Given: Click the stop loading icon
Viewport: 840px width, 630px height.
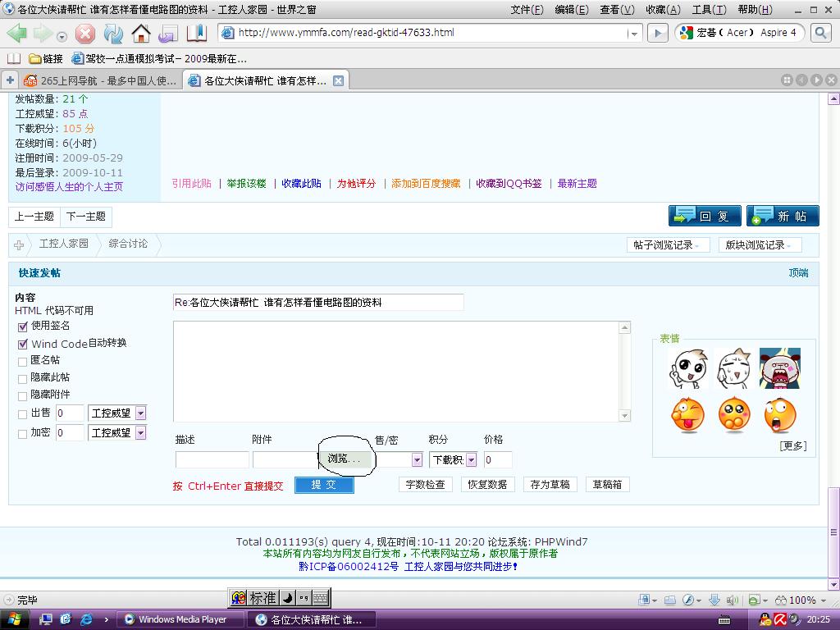Looking at the screenshot, I should (85, 34).
